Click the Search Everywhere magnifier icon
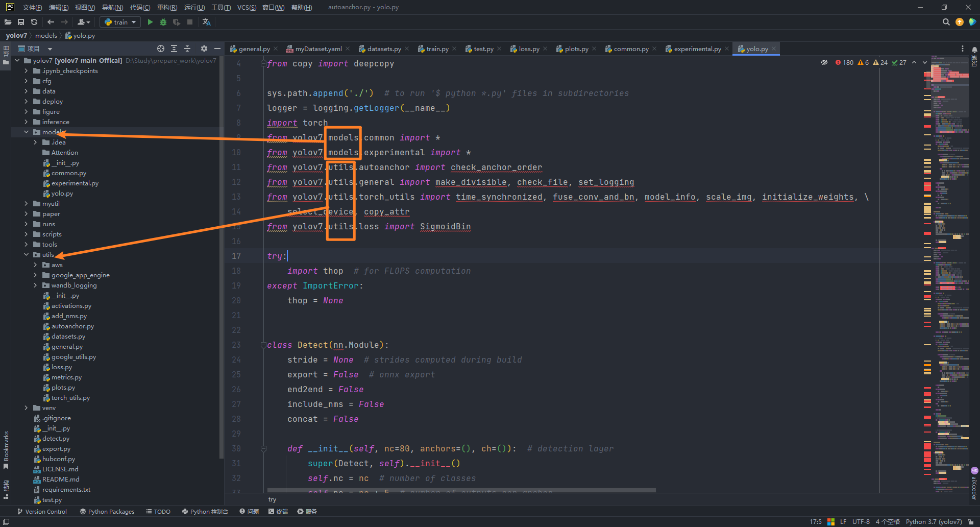The width and height of the screenshot is (980, 527). click(x=946, y=22)
